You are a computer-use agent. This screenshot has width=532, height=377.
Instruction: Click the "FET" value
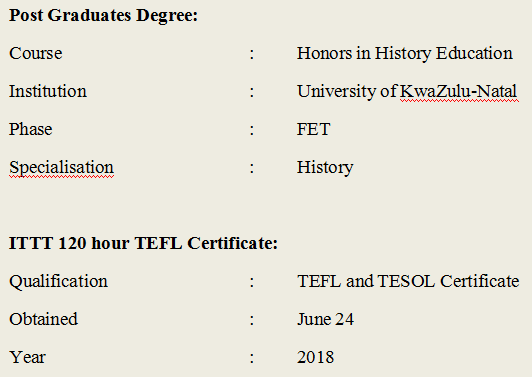(314, 129)
